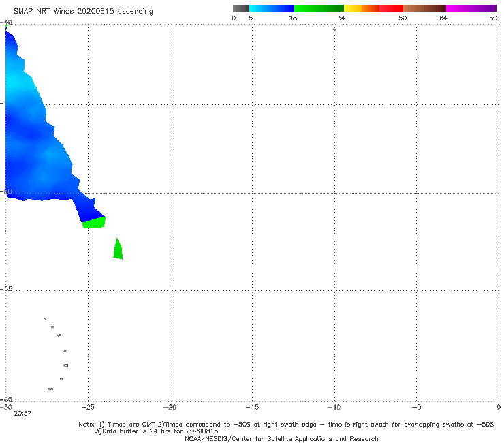This screenshot has width=504, height=443.
Task: Click the small isolated green wind patch
Action: 118,249
